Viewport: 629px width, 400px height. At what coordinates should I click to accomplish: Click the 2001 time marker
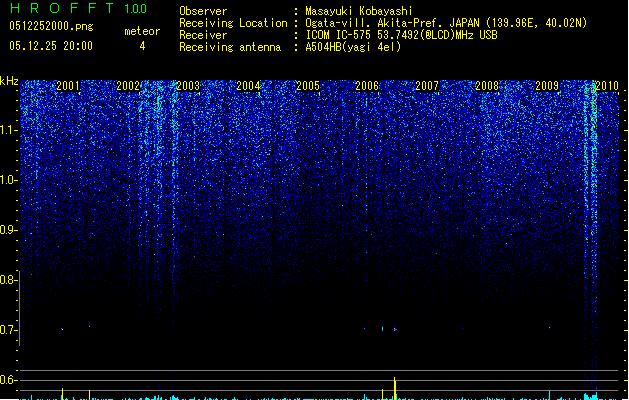(x=68, y=85)
